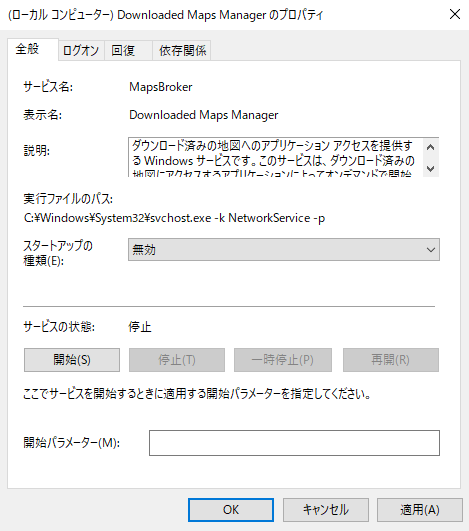469x531 pixels.
Task: Click the executable path svchost.exe text
Action: [174, 218]
